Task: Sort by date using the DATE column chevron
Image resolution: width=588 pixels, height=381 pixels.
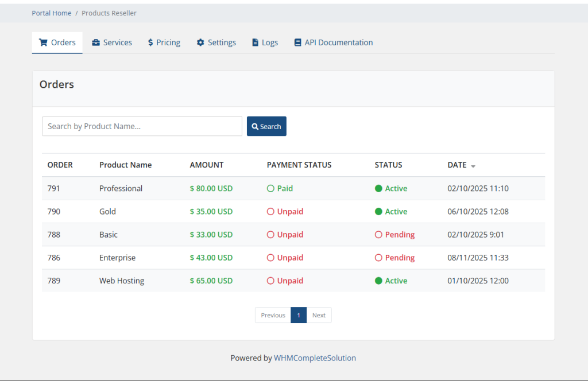Action: [473, 166]
